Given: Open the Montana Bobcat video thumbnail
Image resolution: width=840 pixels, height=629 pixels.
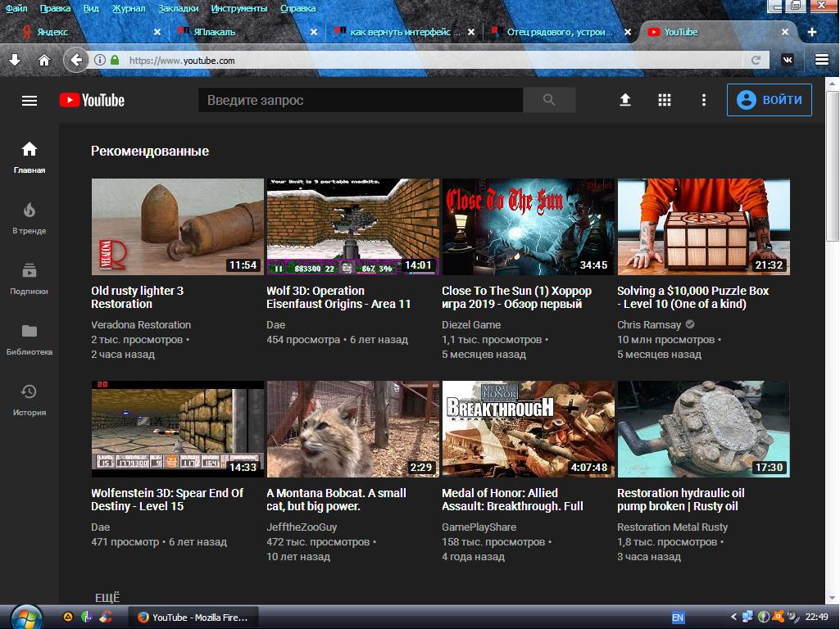Looking at the screenshot, I should click(x=353, y=428).
